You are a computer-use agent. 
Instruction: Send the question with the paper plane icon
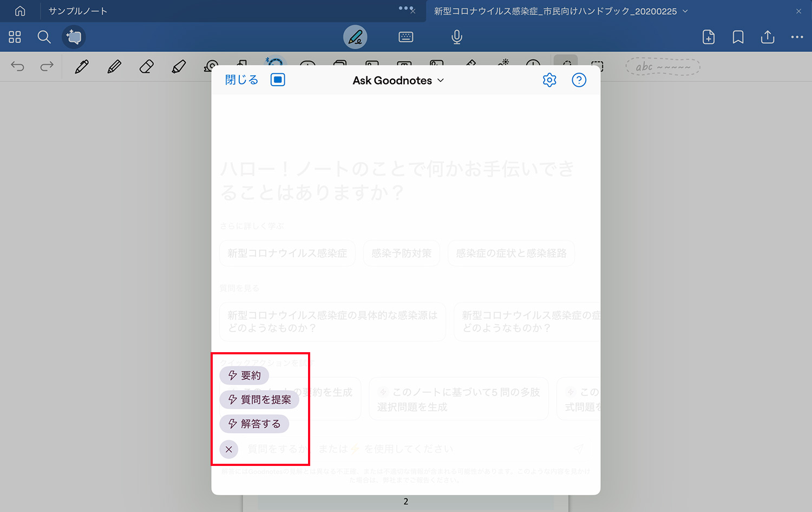(578, 449)
